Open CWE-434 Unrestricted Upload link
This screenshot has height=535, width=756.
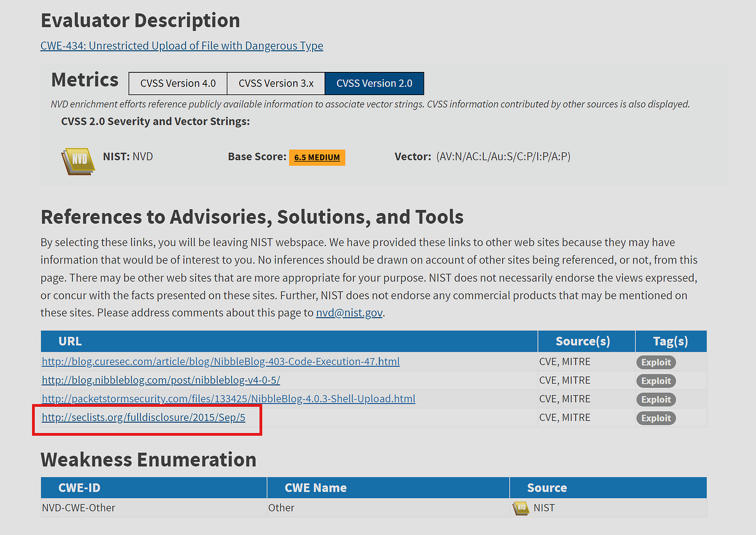click(182, 46)
